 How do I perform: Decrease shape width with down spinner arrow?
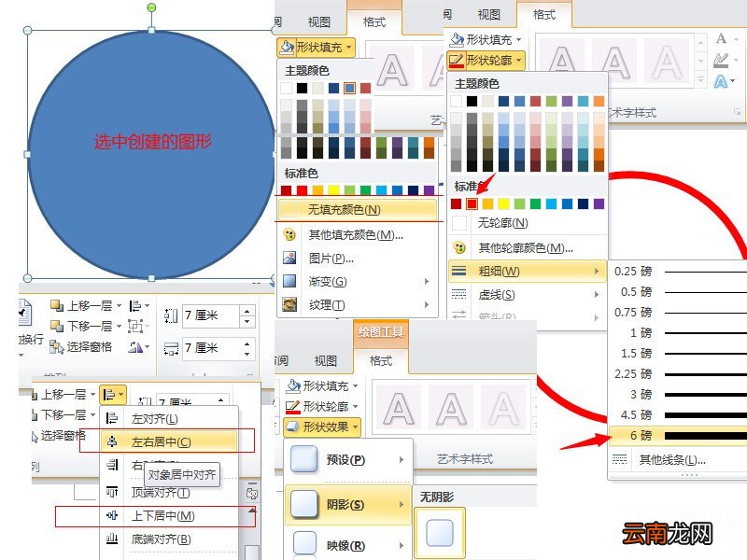(247, 354)
